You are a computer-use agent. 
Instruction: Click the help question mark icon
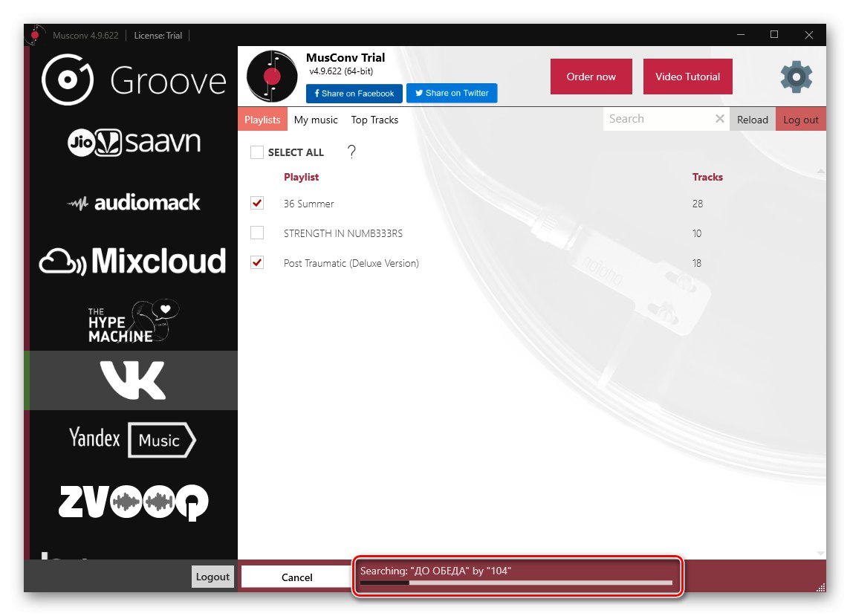[x=351, y=152]
